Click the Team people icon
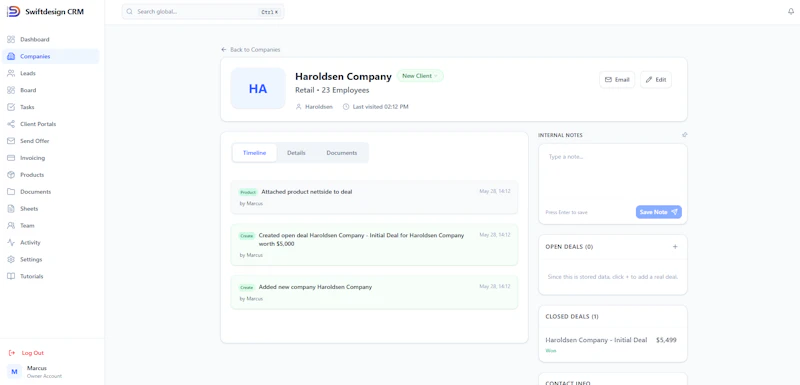This screenshot has height=385, width=800. point(11,225)
